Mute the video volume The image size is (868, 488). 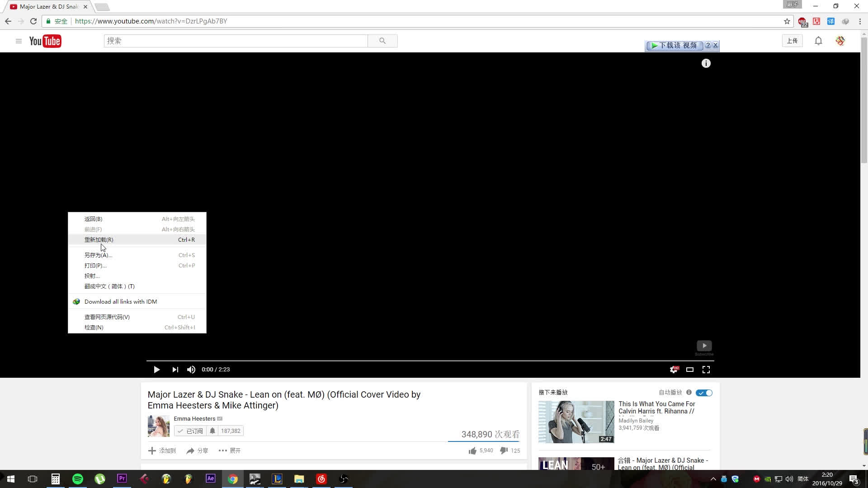[191, 370]
